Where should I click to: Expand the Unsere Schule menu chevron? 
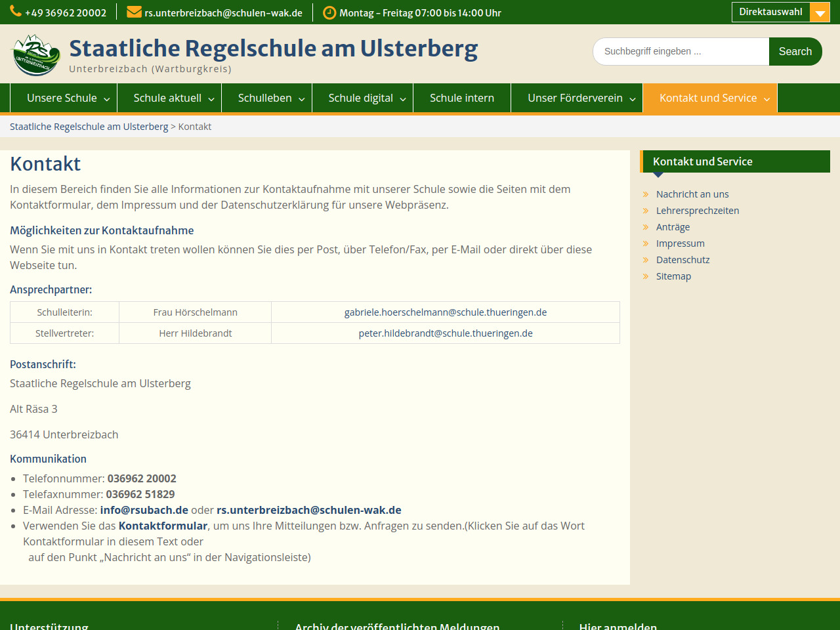click(106, 99)
